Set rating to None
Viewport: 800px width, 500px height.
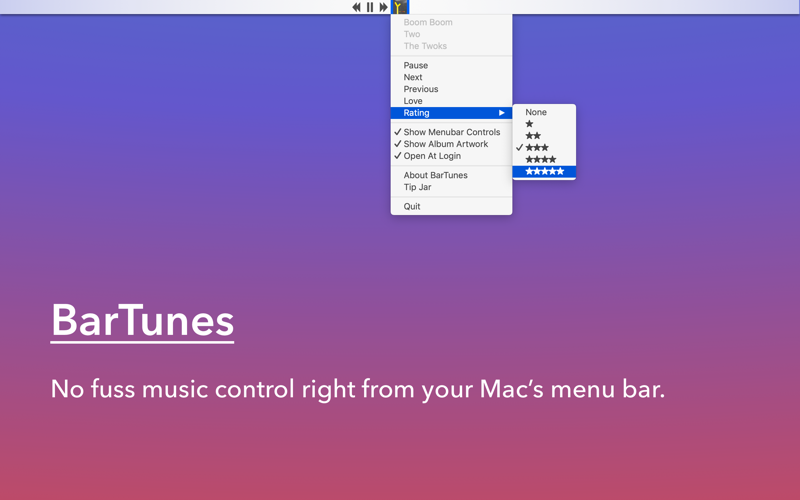(544, 112)
